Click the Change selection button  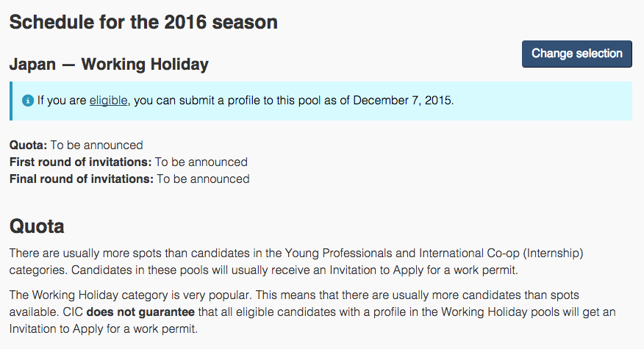coord(577,54)
